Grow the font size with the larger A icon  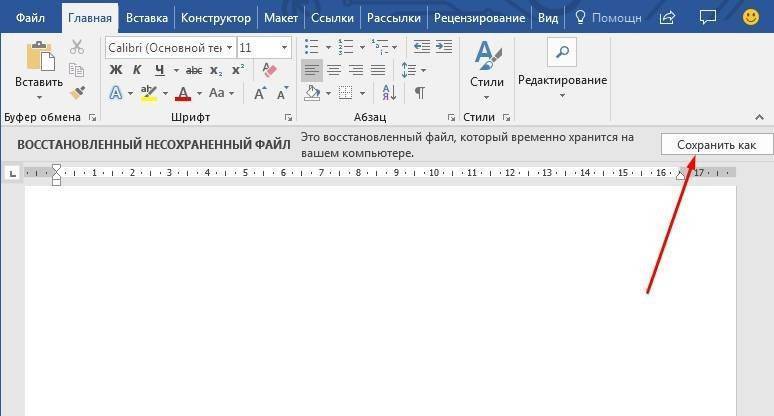coord(260,93)
